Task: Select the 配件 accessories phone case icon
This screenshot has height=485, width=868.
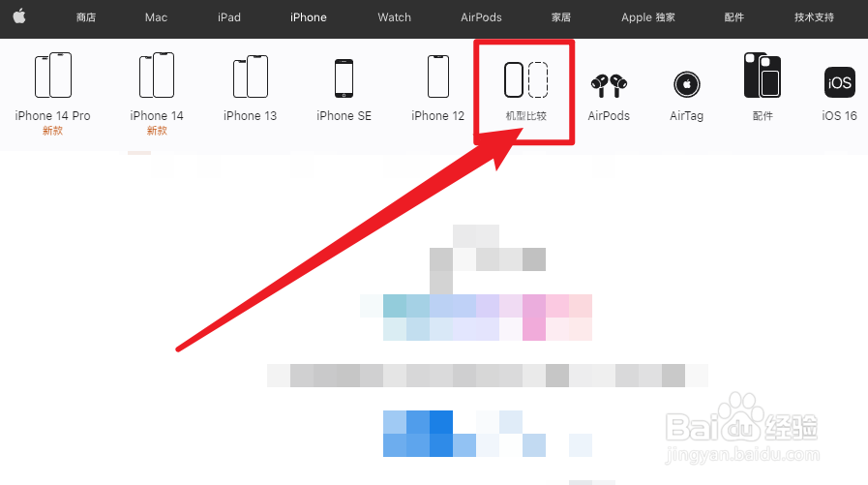Action: pos(763,76)
